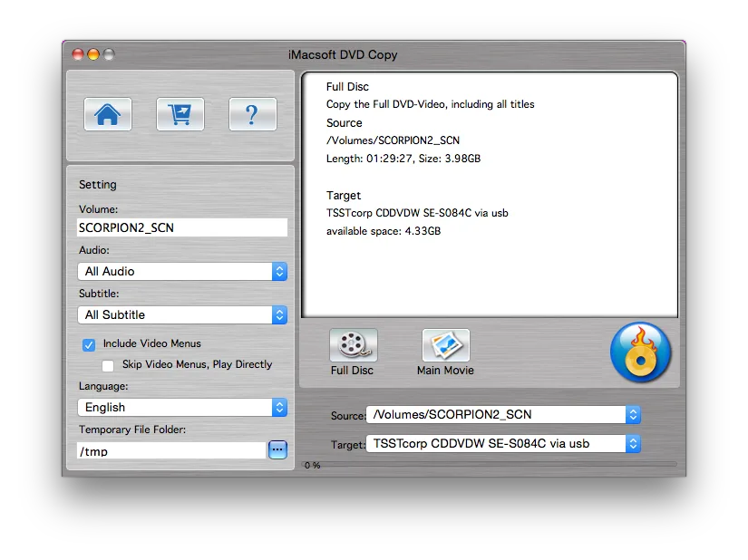
Task: Select the Main Movie picture icon
Action: (445, 345)
